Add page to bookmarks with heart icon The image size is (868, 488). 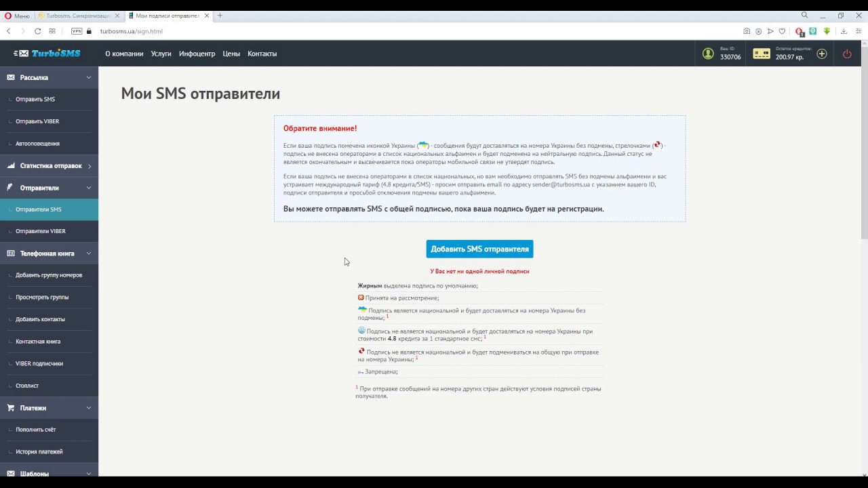(782, 31)
